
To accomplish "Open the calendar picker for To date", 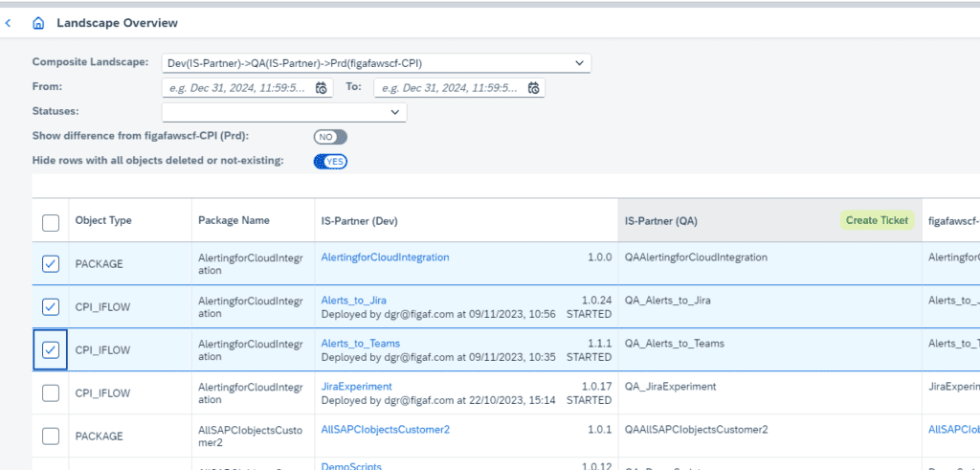I will 533,88.
